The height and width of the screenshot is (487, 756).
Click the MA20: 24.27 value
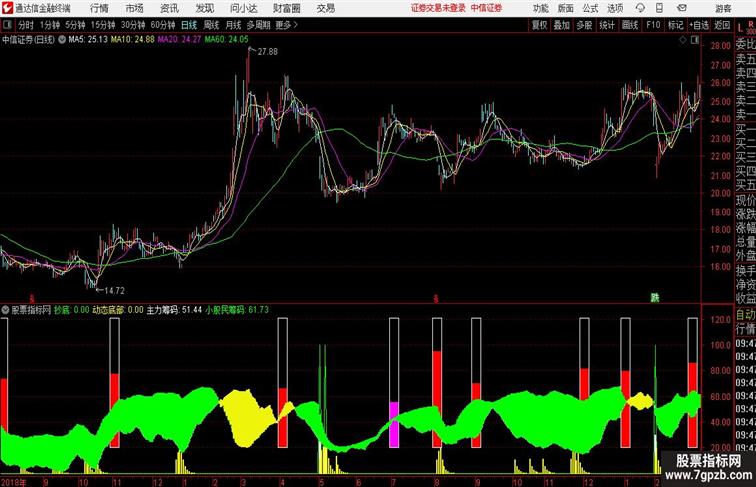179,40
